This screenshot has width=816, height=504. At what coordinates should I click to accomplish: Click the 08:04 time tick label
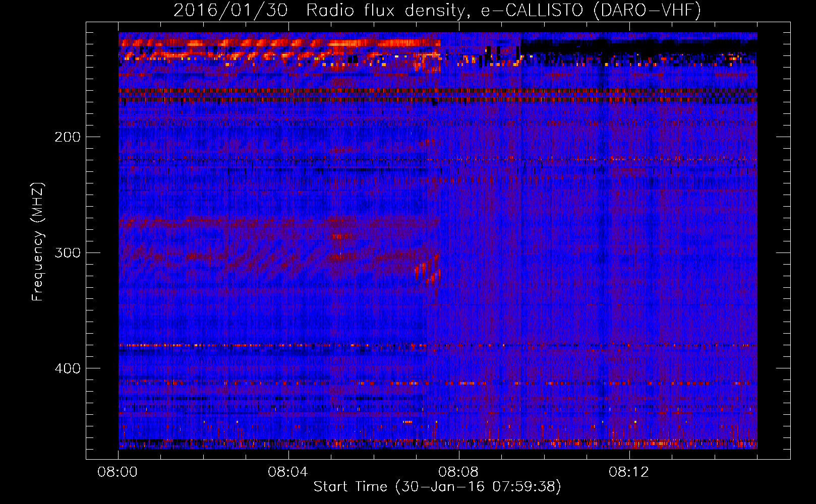pyautogui.click(x=288, y=472)
